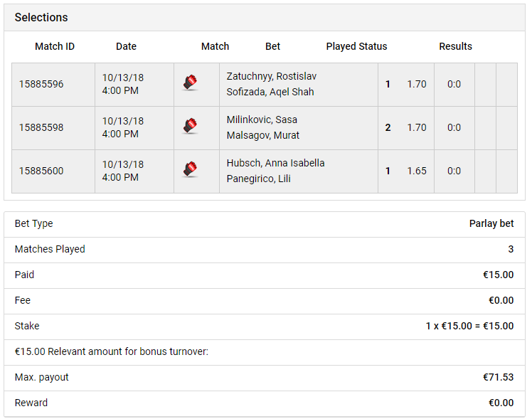Click the Stake row value

[470, 326]
